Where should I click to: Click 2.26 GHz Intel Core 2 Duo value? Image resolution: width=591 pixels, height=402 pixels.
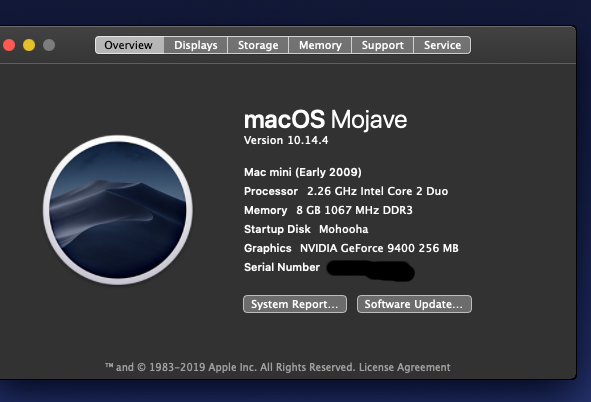(377, 191)
